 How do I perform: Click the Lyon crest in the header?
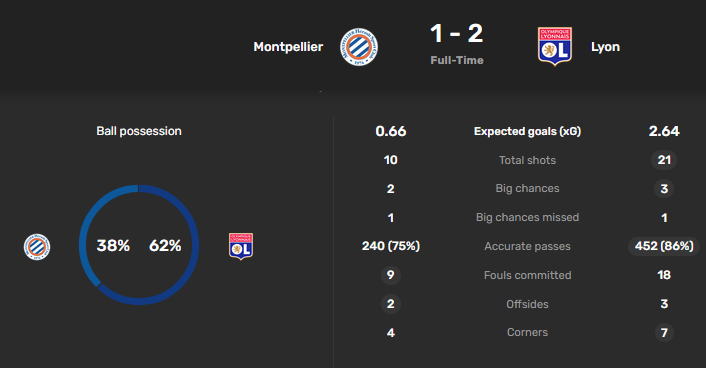pyautogui.click(x=555, y=46)
